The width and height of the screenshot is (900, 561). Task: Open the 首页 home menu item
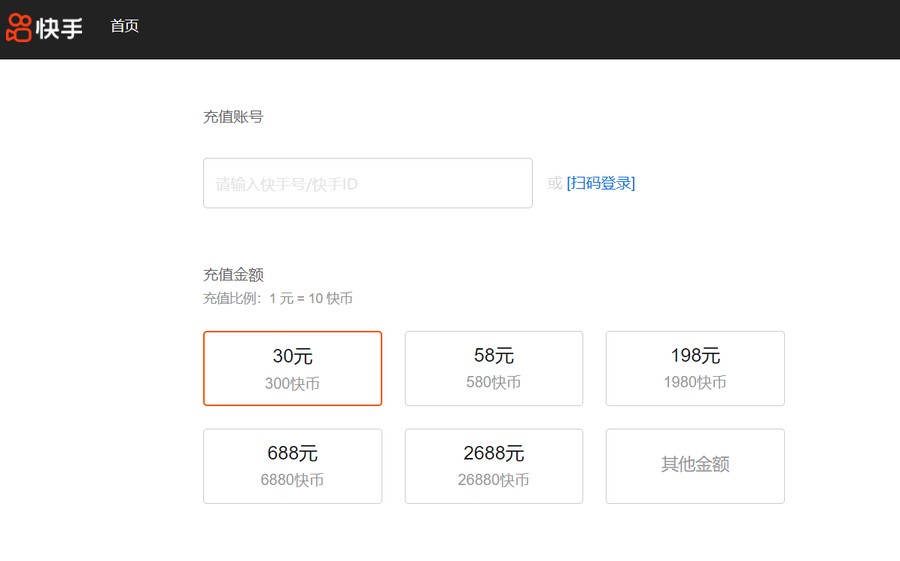click(x=125, y=26)
